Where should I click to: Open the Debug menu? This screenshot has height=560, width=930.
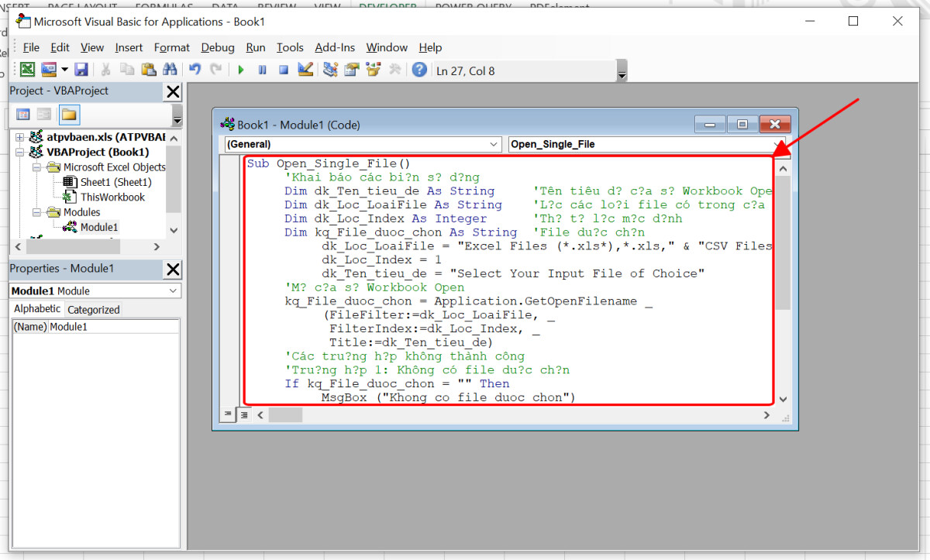point(218,47)
